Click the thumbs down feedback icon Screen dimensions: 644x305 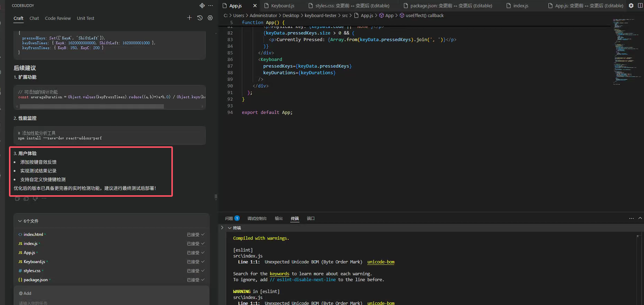pos(35,199)
